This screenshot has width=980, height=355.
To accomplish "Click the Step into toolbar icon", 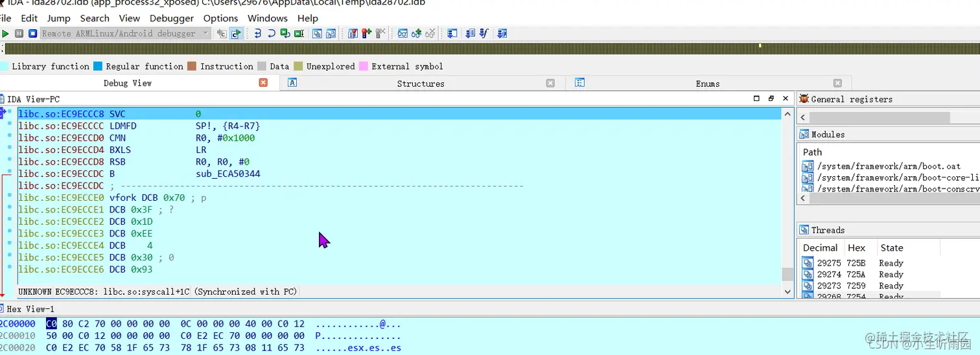I will click(x=258, y=33).
